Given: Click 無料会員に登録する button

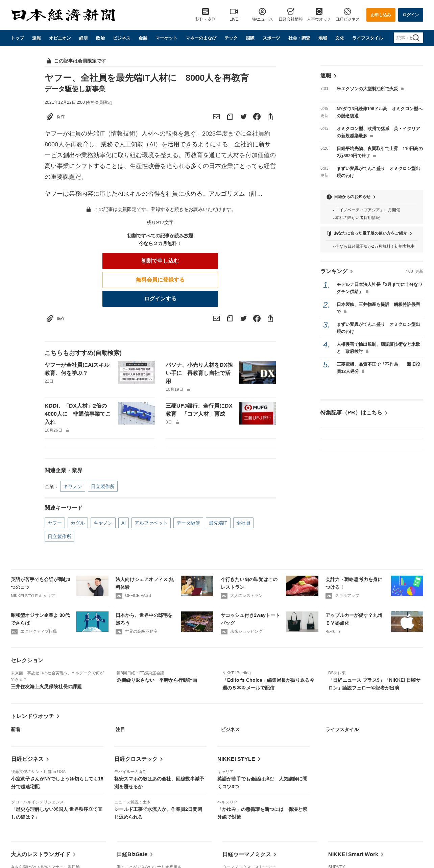Looking at the screenshot, I should coord(160,280).
